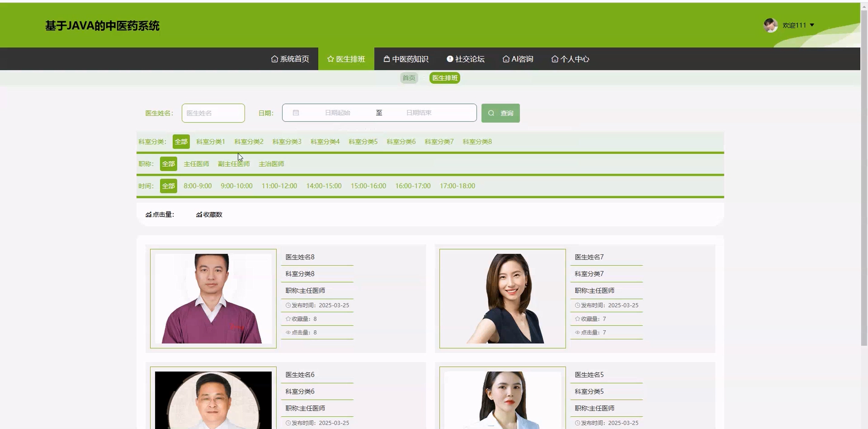Click the 首页 breadcrumb link

409,78
